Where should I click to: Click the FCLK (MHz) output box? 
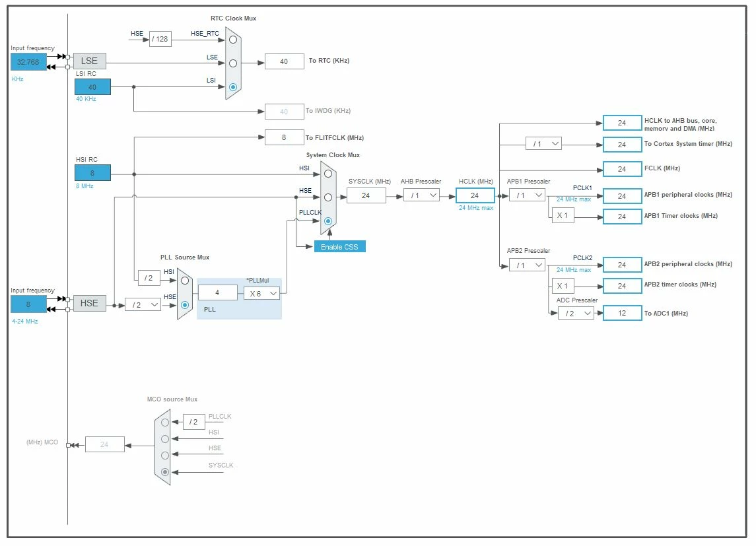pos(622,168)
